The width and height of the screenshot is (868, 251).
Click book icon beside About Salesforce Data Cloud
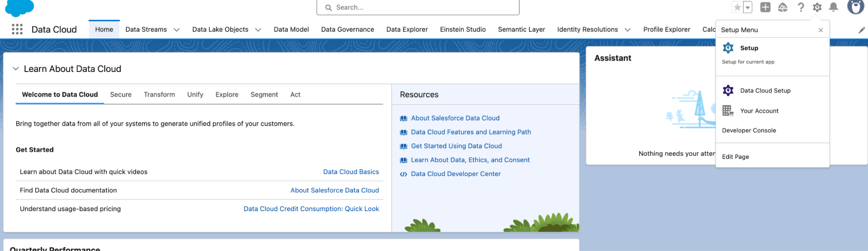tap(403, 118)
